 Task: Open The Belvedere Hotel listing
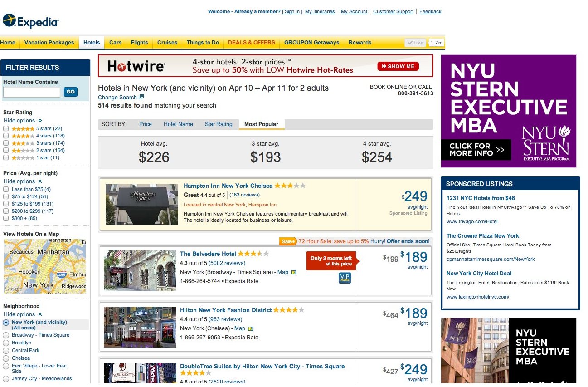point(208,254)
